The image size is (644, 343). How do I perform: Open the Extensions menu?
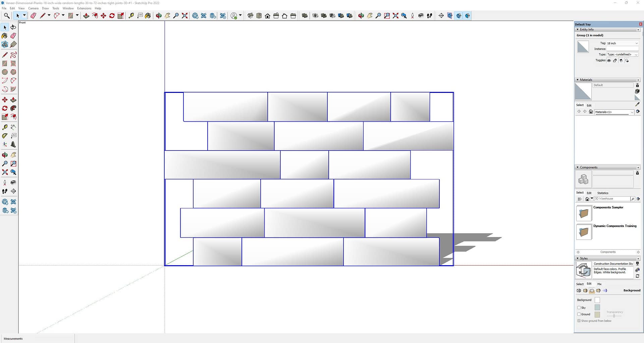(84, 8)
